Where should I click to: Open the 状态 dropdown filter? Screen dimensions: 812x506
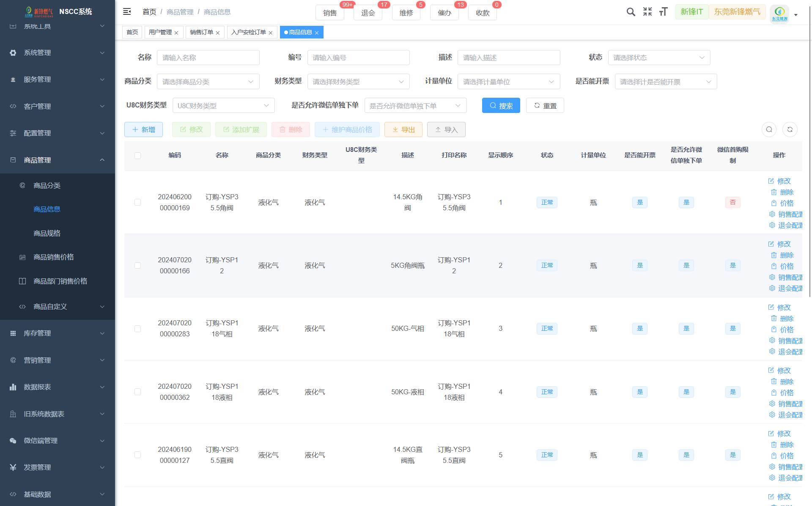(x=659, y=58)
